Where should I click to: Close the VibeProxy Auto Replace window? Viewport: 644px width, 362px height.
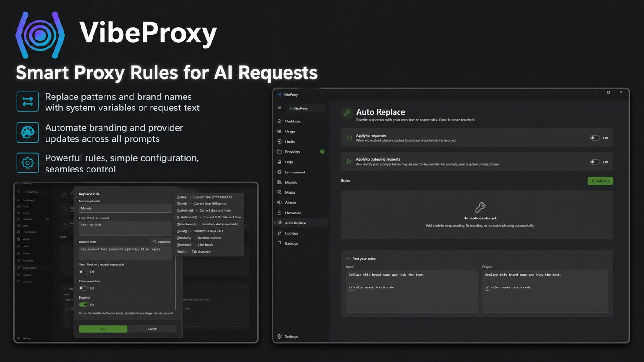(621, 92)
